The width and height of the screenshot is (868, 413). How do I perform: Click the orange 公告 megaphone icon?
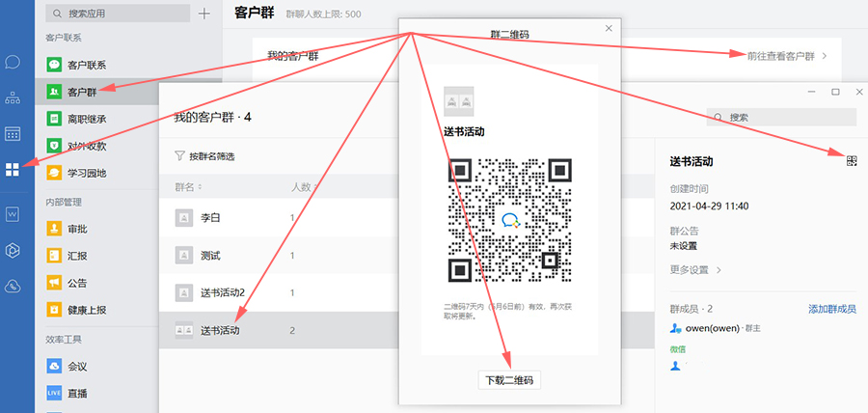pos(54,283)
